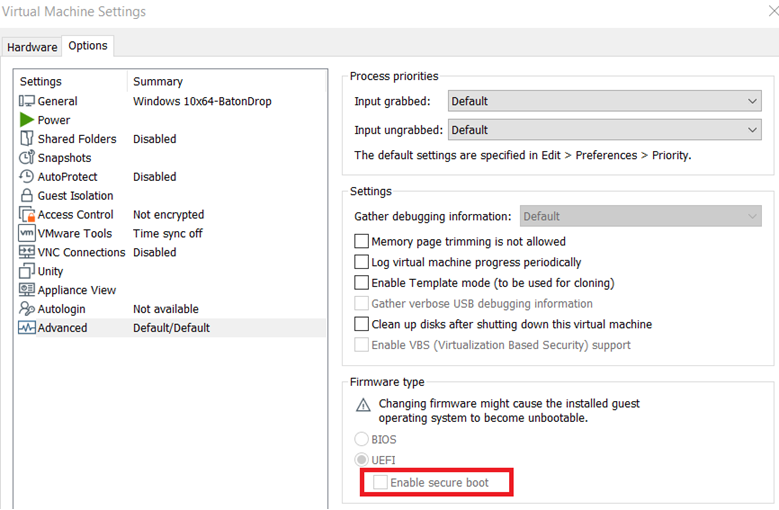Switch to the Hardware tab
Image resolution: width=779 pixels, height=510 pixels.
coord(32,47)
